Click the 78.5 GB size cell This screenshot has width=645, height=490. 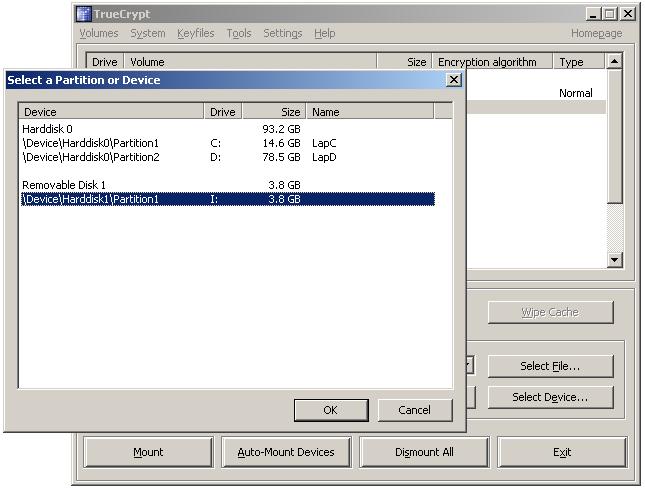(x=281, y=157)
